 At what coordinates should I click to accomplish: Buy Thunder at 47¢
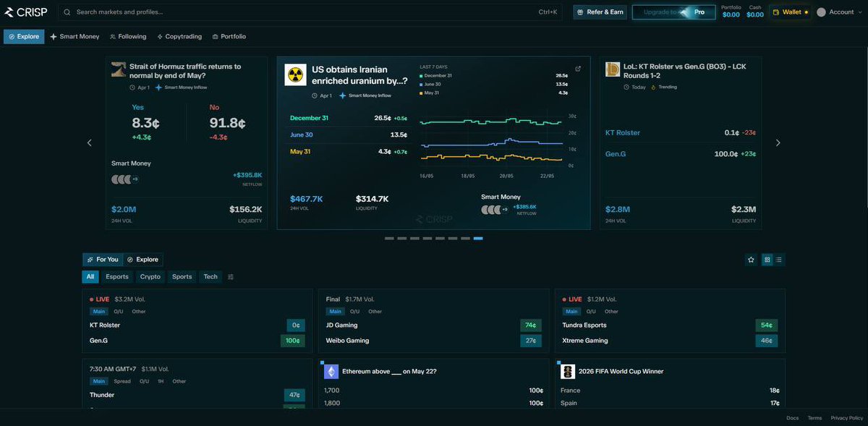point(294,395)
